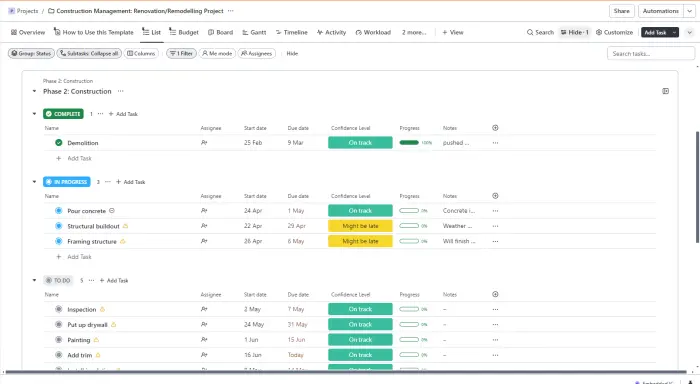Open three-dot menu for Structural buildout row
This screenshot has height=384, width=700.
point(495,226)
